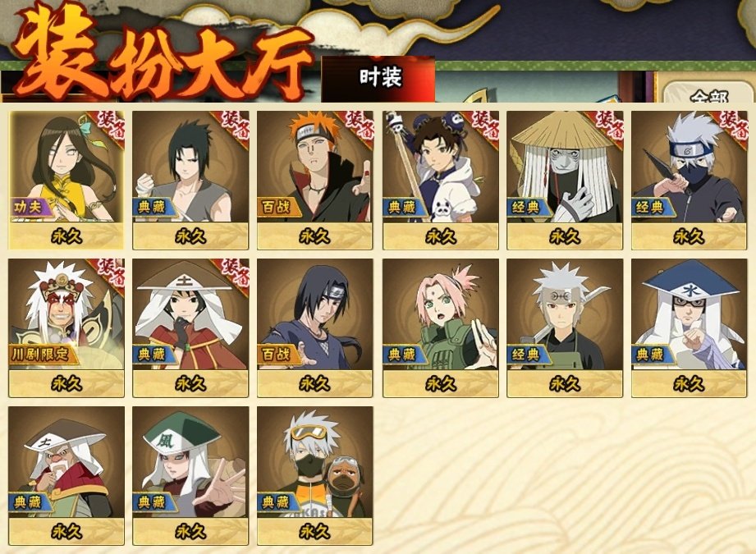Choose the Sasuke 典藏 costume in grey vest

[x=190, y=180]
